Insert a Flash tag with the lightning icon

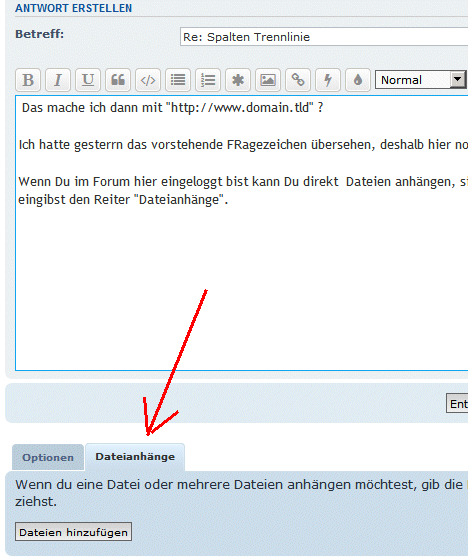(328, 80)
